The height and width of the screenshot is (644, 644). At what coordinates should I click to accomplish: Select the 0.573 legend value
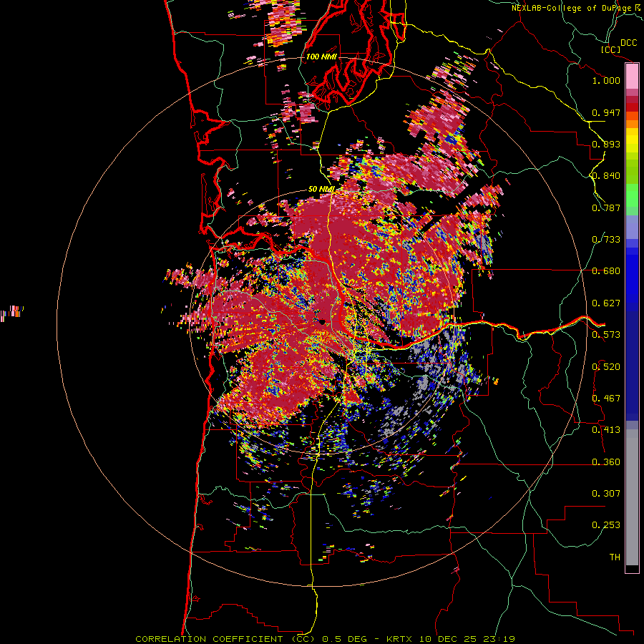click(606, 335)
